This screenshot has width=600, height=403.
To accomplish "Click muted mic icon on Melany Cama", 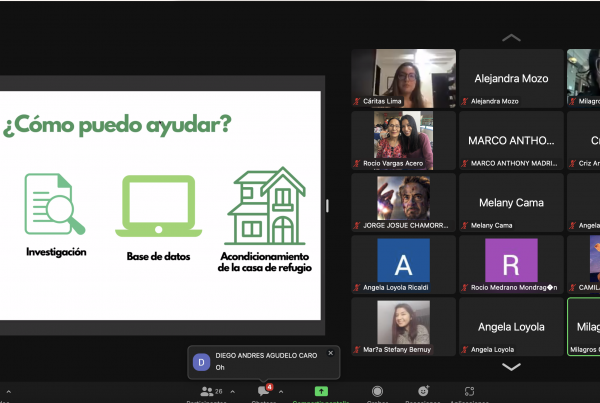I will coord(465,225).
